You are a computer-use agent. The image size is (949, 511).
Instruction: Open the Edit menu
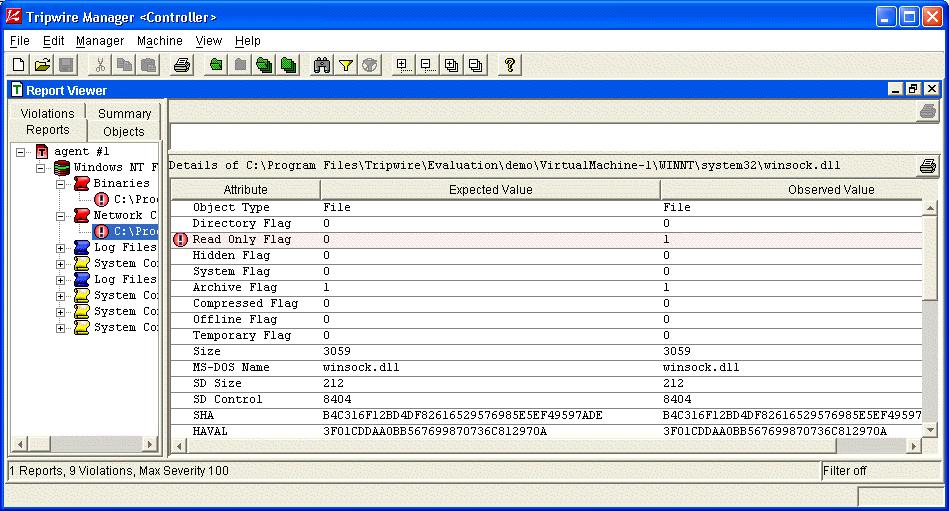[x=53, y=41]
